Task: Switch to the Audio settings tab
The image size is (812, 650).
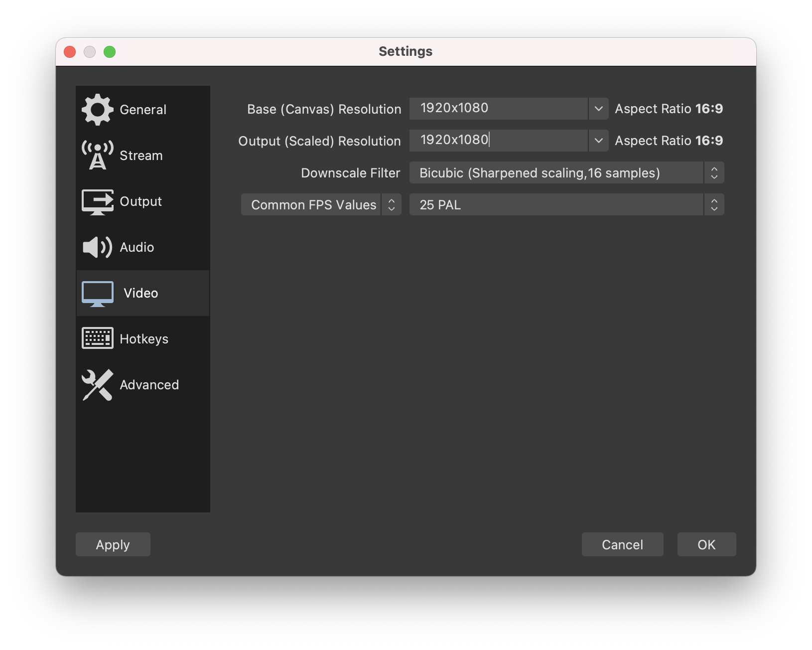Action: (137, 247)
